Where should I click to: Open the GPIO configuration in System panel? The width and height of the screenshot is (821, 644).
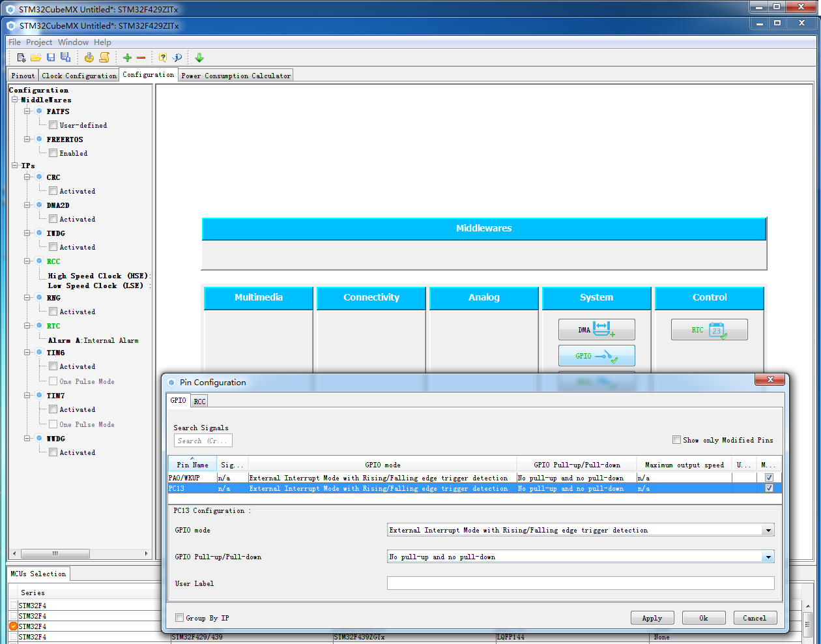click(596, 355)
